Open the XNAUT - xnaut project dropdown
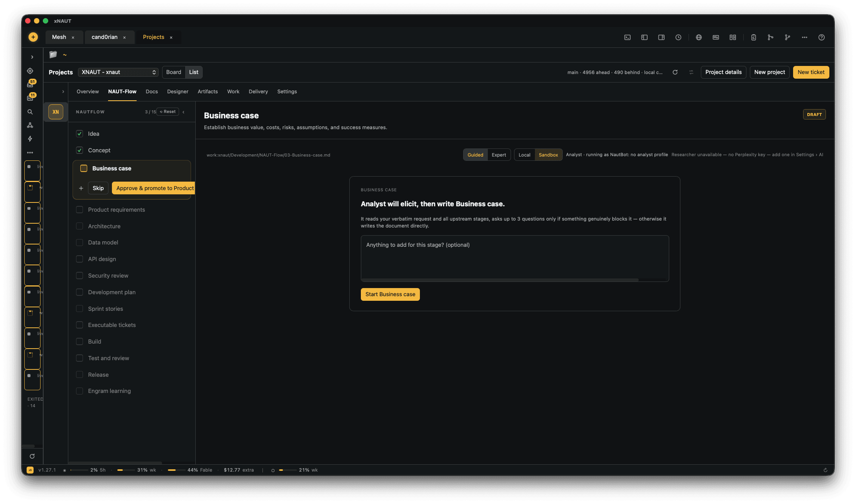The image size is (856, 504). [118, 72]
